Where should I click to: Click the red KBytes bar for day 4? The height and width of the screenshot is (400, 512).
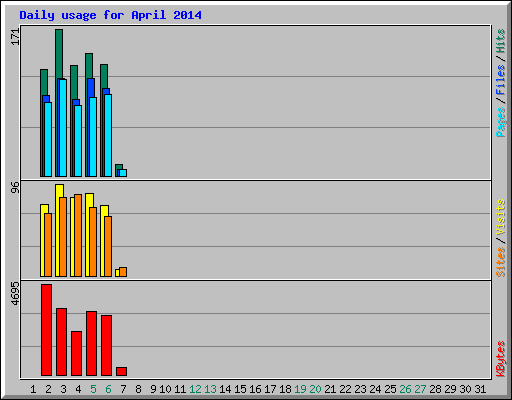(76, 353)
